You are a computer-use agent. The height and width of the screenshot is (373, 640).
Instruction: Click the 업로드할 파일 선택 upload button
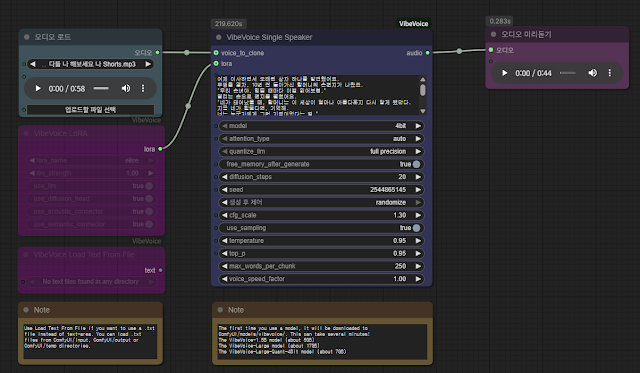[x=91, y=109]
